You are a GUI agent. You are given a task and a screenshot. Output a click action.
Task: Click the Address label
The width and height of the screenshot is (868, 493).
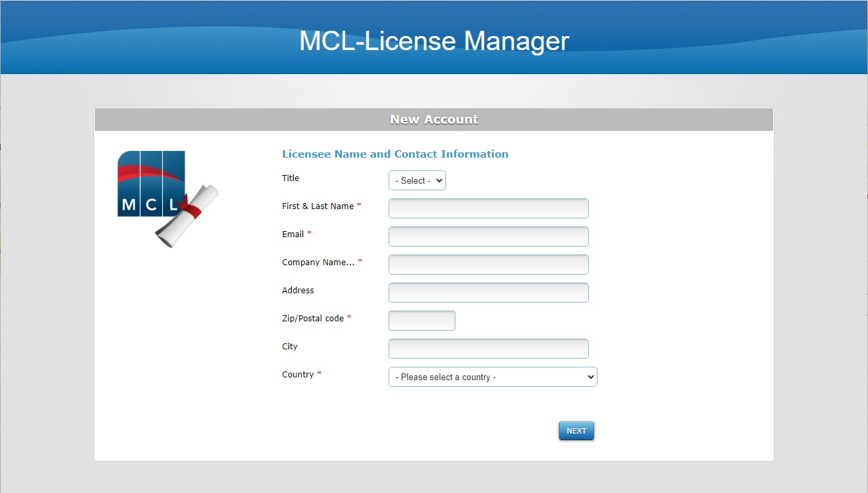pos(298,291)
